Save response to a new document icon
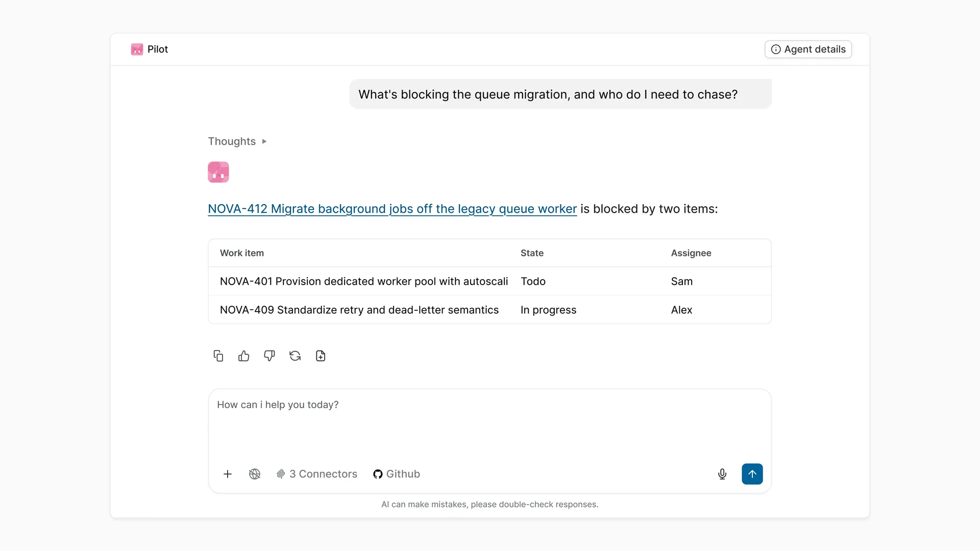The height and width of the screenshot is (551, 980). pos(321,356)
